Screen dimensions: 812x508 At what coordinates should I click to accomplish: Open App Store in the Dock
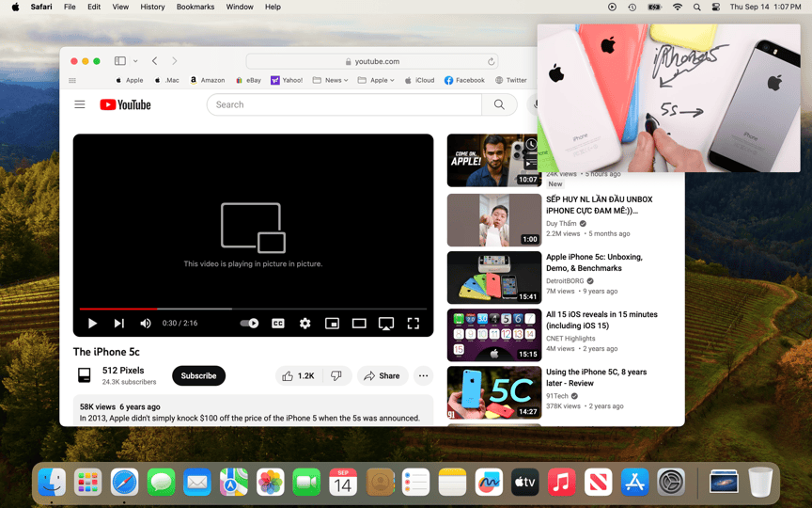pyautogui.click(x=634, y=482)
